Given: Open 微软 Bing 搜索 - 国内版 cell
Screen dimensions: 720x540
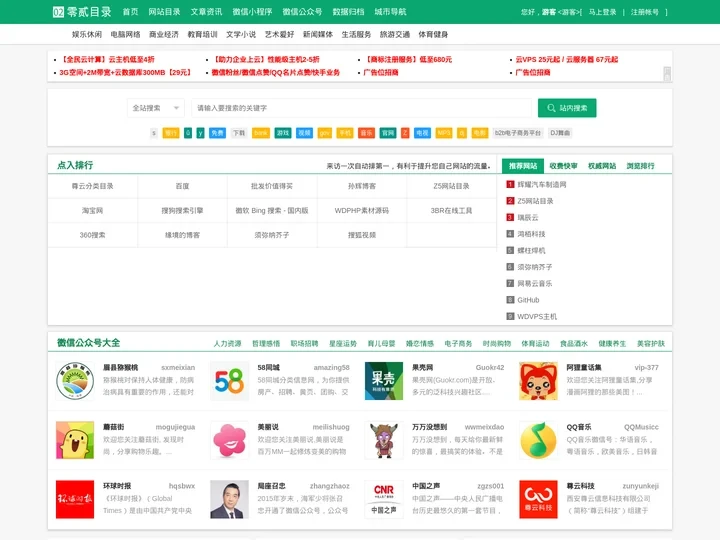Looking at the screenshot, I should click(x=272, y=210).
